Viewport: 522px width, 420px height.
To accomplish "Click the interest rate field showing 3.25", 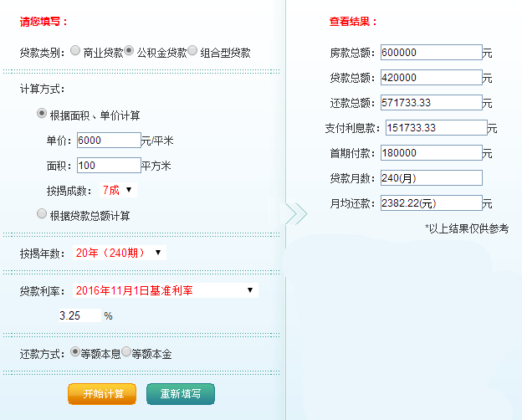I will pos(80,315).
